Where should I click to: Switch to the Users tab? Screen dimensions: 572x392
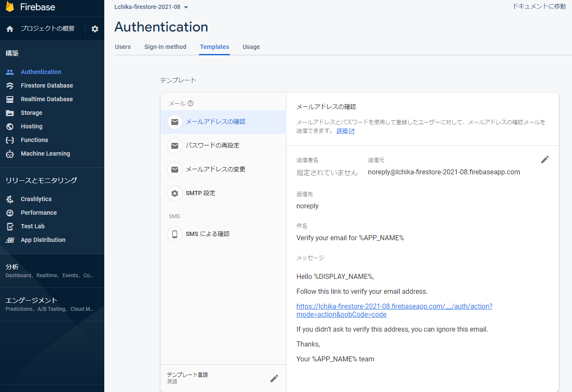click(x=123, y=47)
